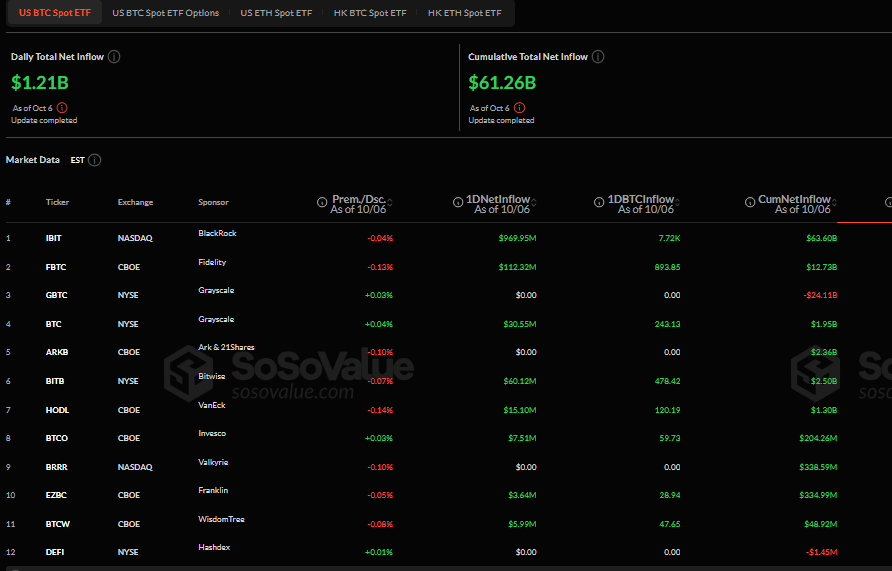892x571 pixels.
Task: Click red alert icon under Daily Net Inflow date
Action: (62, 108)
